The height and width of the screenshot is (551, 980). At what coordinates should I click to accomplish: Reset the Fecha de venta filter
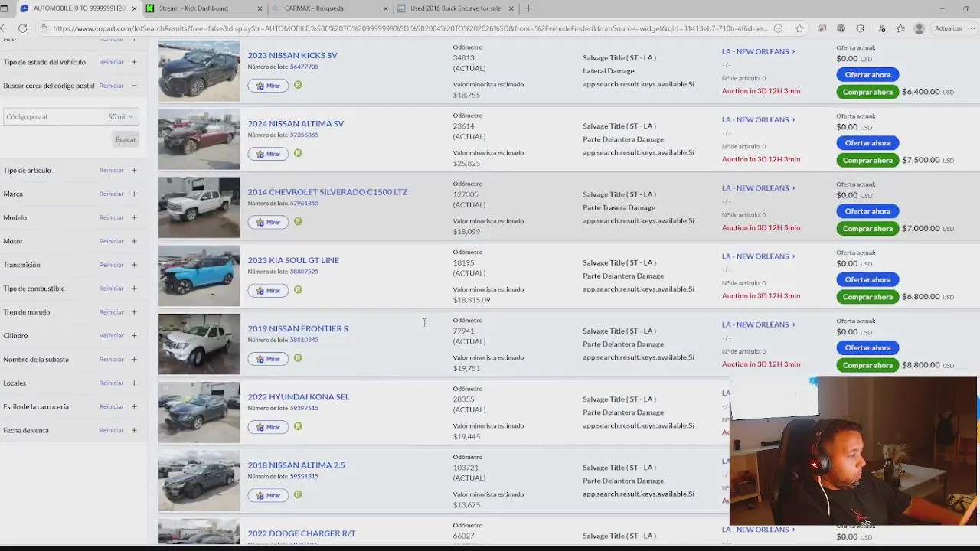coord(111,430)
